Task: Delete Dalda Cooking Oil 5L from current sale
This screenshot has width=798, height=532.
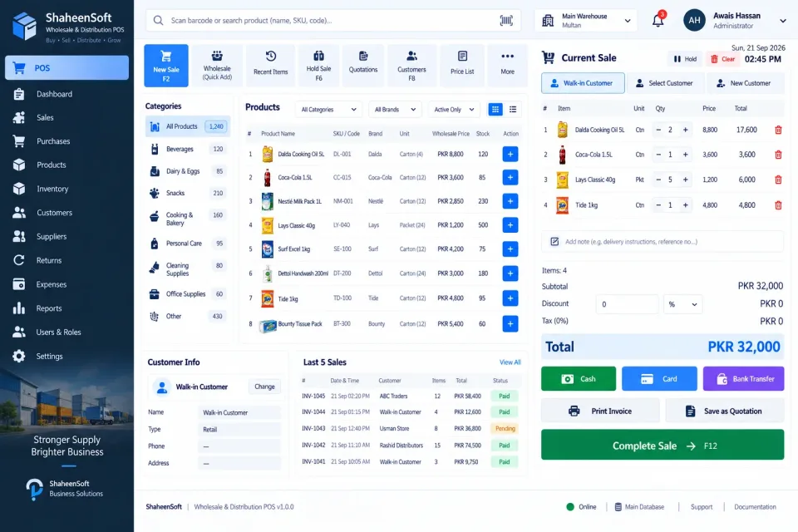Action: 778,130
